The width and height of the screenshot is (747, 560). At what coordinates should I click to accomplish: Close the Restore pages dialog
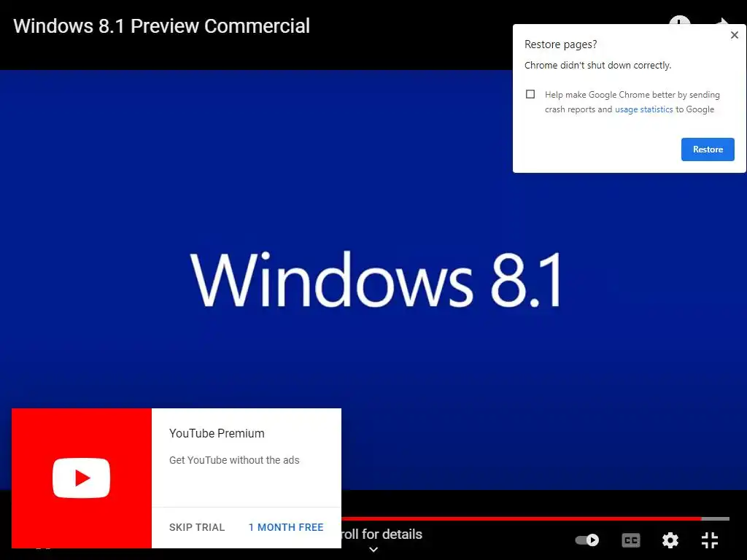[734, 35]
